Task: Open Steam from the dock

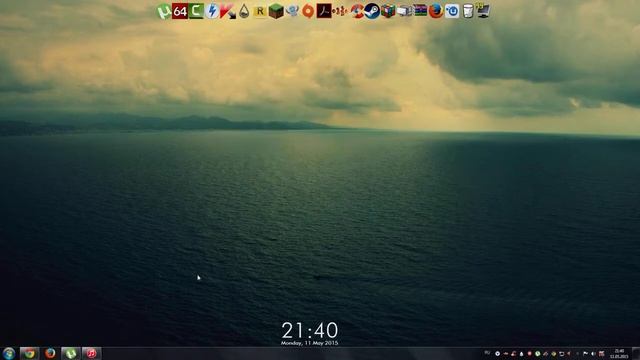Action: pos(372,11)
